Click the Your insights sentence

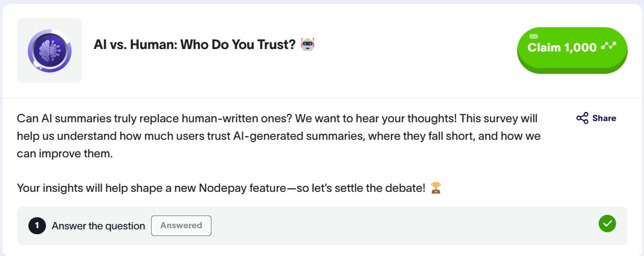[x=221, y=188]
